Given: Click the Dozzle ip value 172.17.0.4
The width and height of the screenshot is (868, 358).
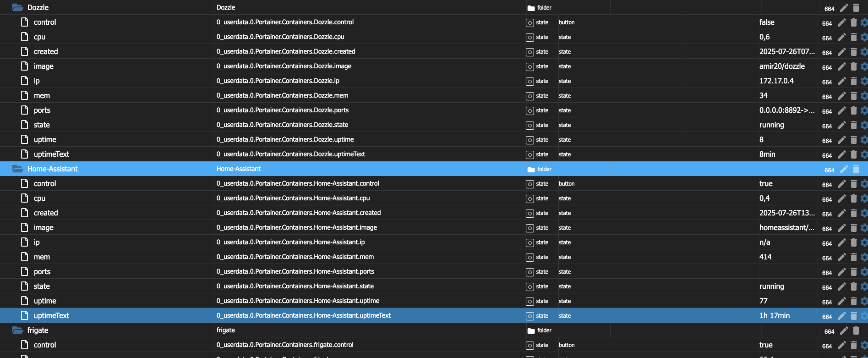Looking at the screenshot, I should pos(776,81).
